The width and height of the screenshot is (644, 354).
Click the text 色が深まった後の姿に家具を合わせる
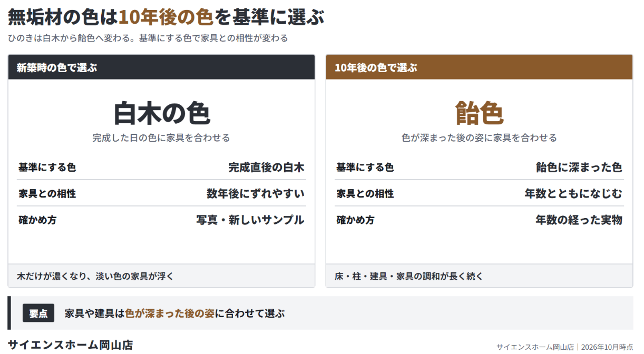click(479, 138)
